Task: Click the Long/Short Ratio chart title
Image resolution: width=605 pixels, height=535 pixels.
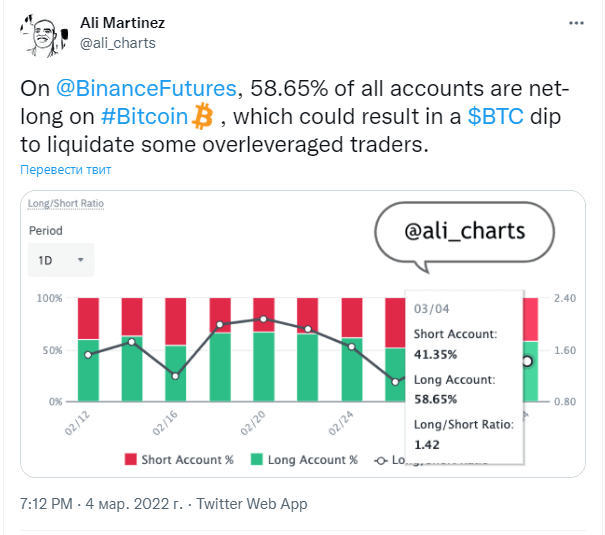Action: click(x=66, y=203)
